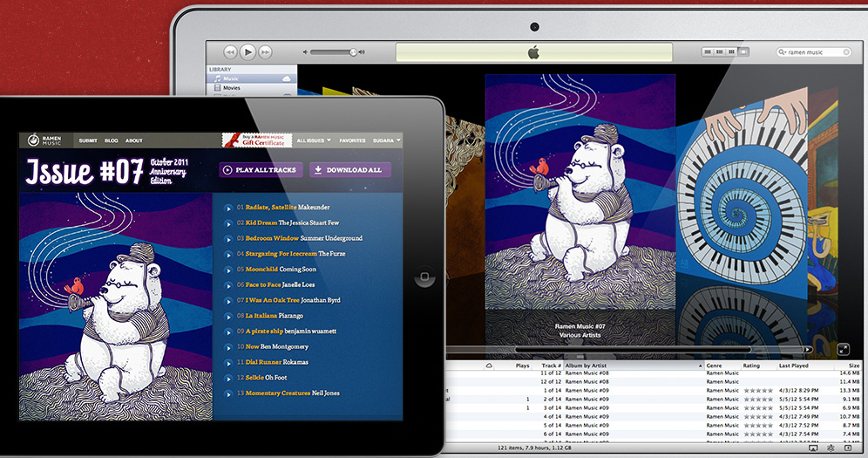The width and height of the screenshot is (868, 458).
Task: Expand the All Issues dropdown
Action: coord(314,140)
